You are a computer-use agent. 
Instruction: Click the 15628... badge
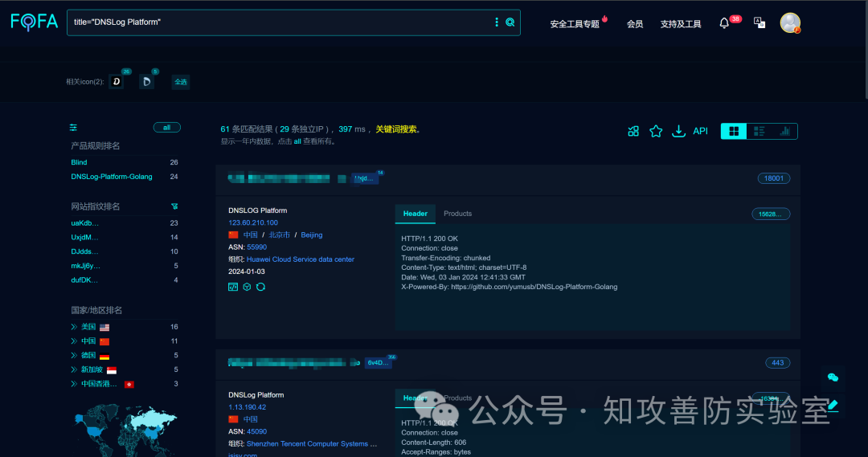tap(771, 214)
